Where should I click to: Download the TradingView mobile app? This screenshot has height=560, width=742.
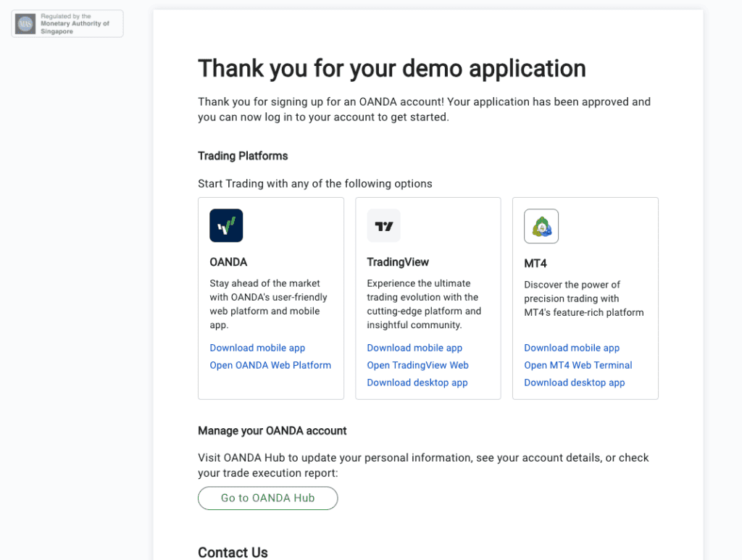[x=414, y=348]
